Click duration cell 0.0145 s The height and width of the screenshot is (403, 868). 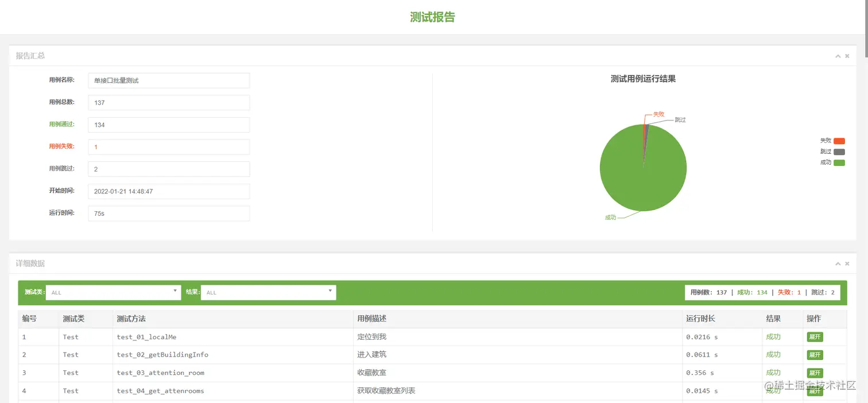[722, 391]
